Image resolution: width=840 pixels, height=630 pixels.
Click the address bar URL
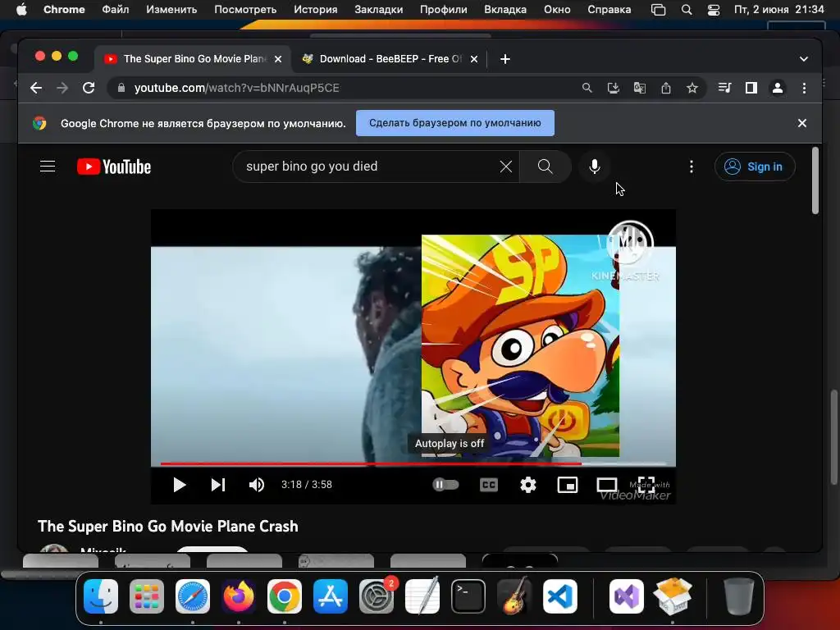click(x=237, y=88)
